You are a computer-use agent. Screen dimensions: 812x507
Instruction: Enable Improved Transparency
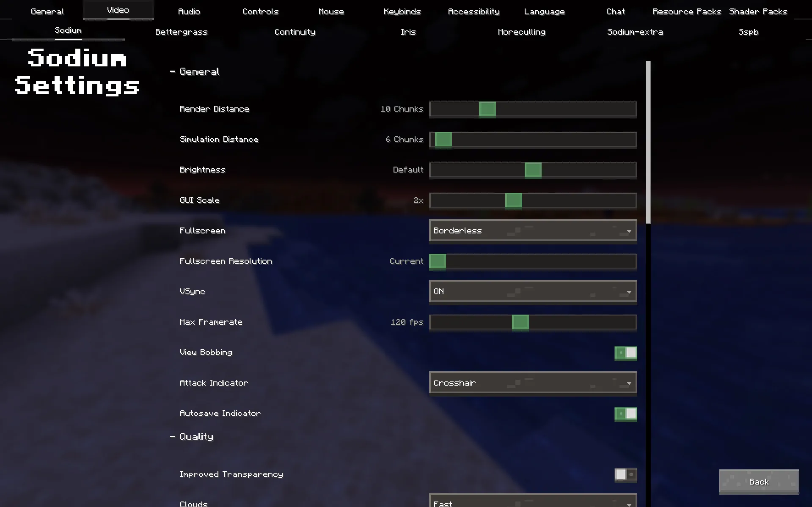click(x=625, y=474)
